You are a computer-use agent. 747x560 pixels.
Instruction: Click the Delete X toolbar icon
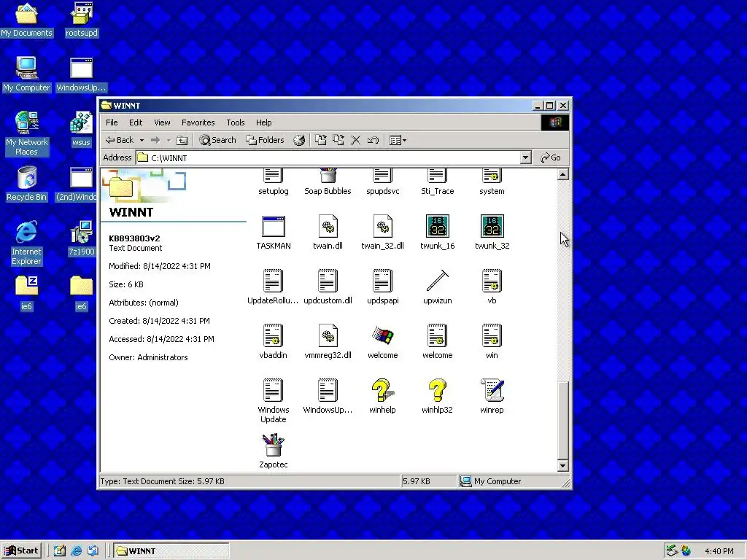(x=355, y=140)
